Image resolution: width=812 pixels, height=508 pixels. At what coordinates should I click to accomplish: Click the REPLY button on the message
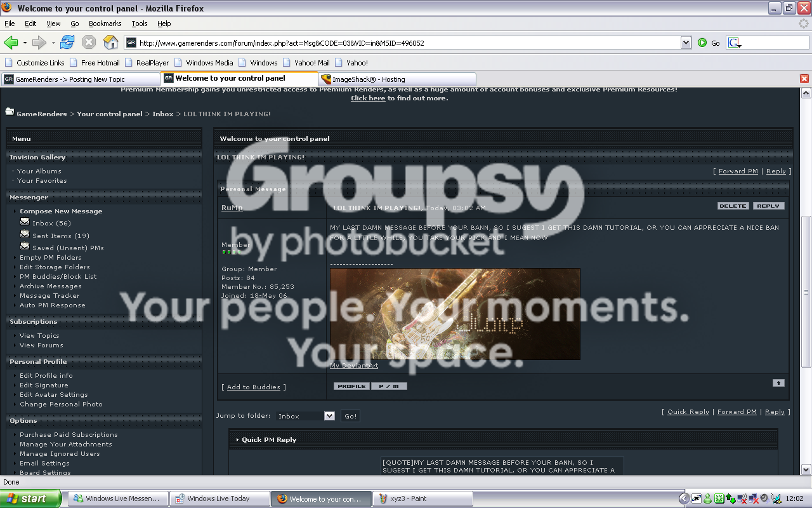pos(769,206)
